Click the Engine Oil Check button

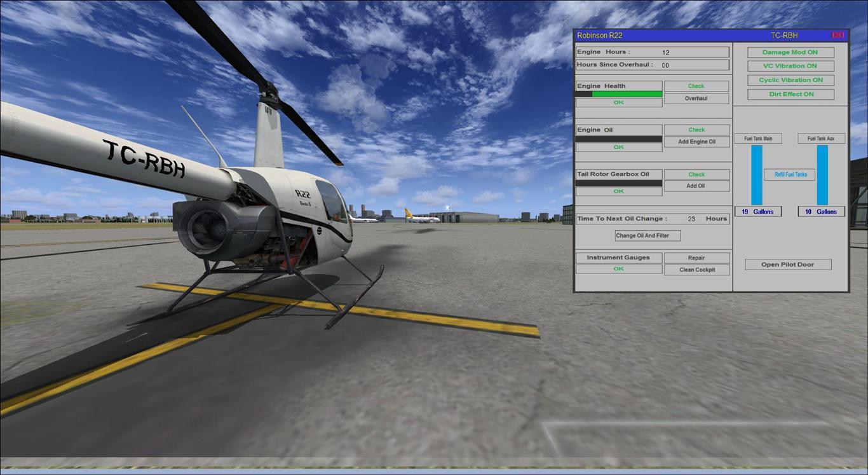tap(696, 130)
